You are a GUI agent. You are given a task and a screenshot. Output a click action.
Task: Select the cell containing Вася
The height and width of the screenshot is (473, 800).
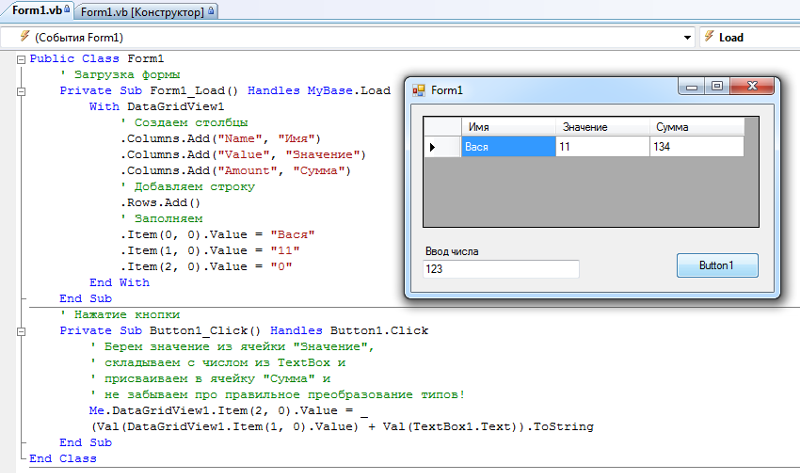(x=507, y=147)
